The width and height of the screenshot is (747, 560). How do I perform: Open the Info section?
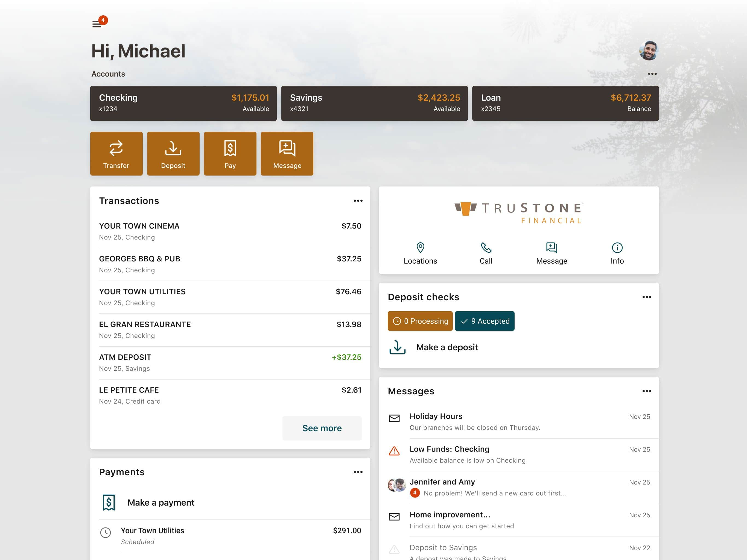[617, 253]
